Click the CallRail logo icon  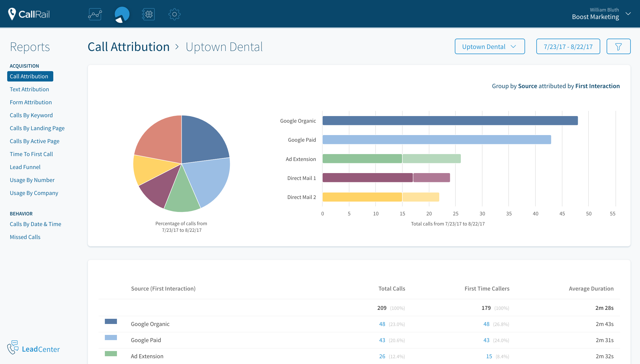12,14
